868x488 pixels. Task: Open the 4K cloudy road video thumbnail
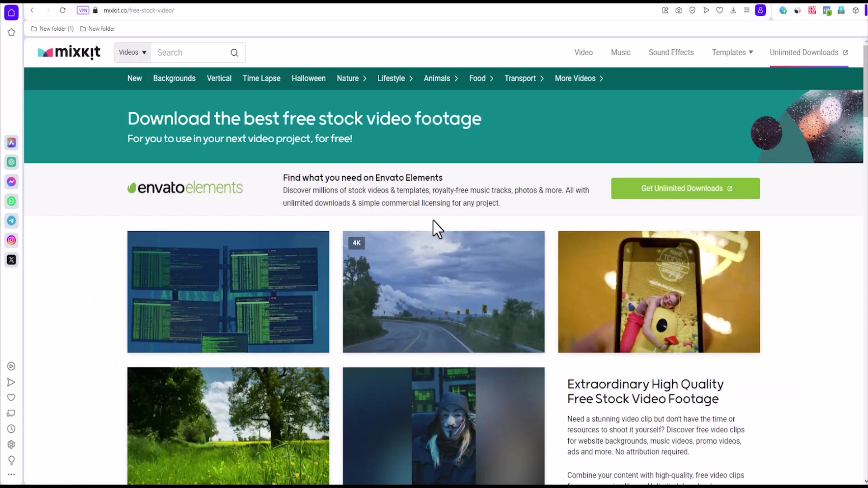(443, 292)
